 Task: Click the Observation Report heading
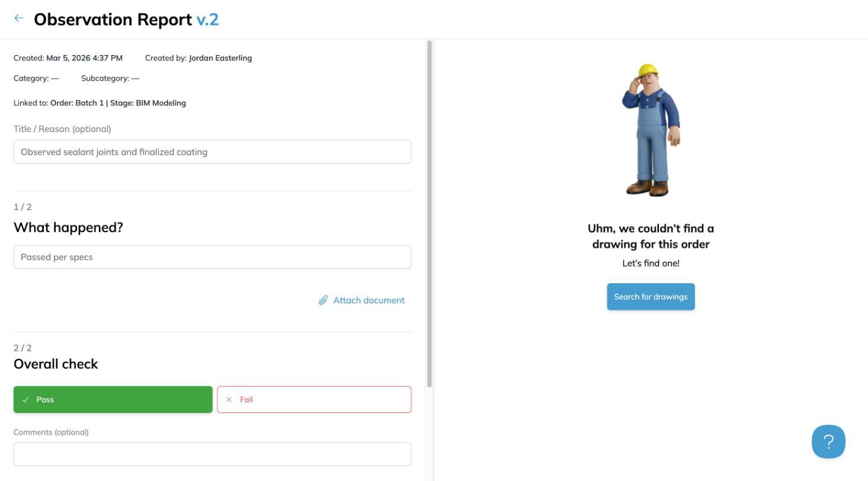[x=113, y=20]
